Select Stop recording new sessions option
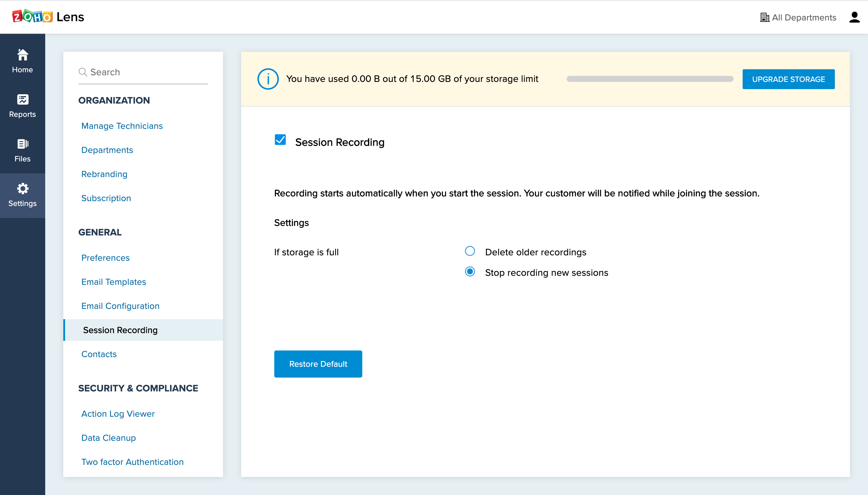This screenshot has width=868, height=495. coord(470,272)
